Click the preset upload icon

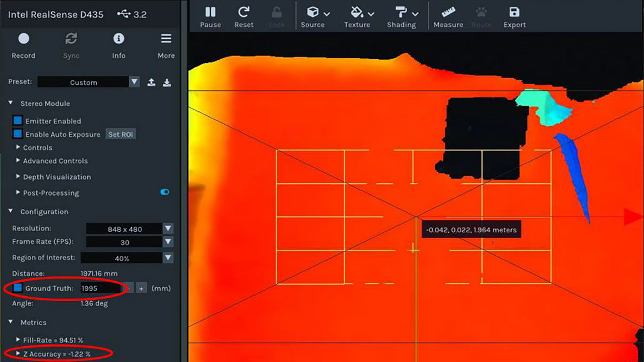(x=151, y=82)
